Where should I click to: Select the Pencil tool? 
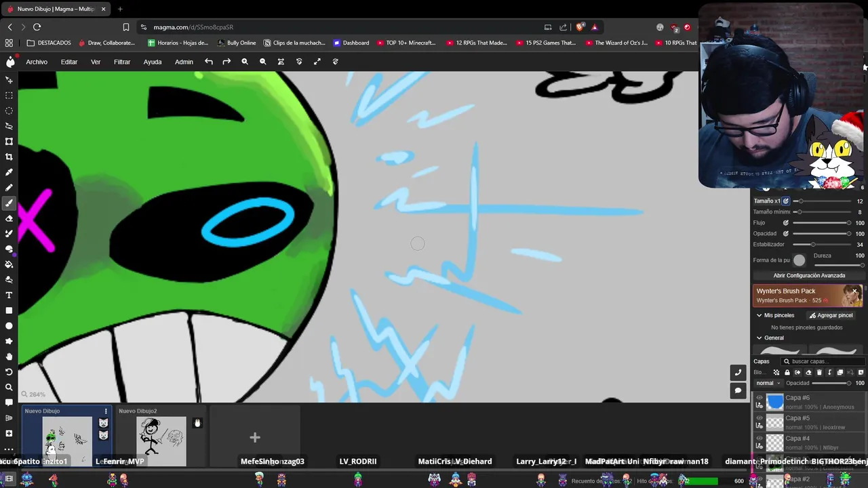[x=9, y=188]
